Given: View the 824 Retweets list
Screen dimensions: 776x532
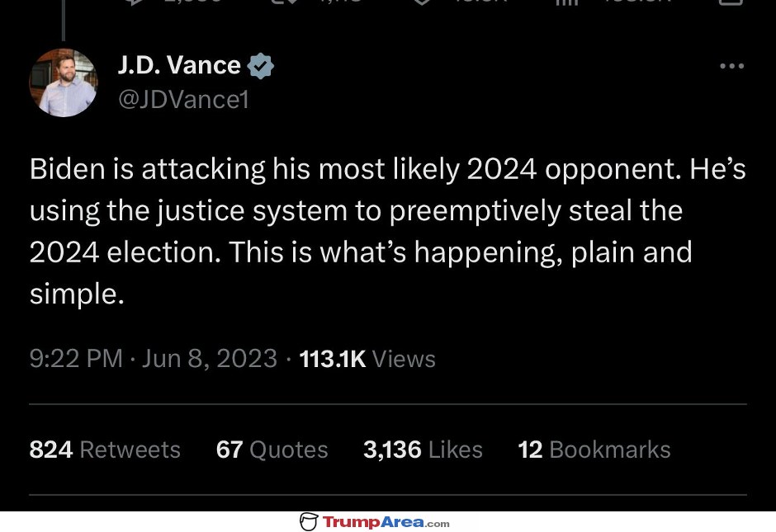Looking at the screenshot, I should click(x=105, y=450).
